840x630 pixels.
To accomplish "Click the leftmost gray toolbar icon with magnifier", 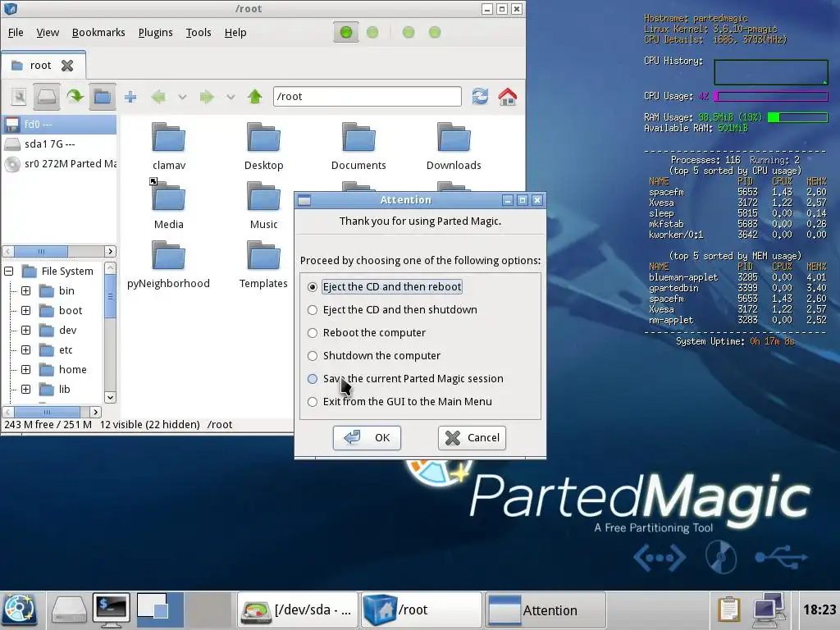I will point(20,97).
